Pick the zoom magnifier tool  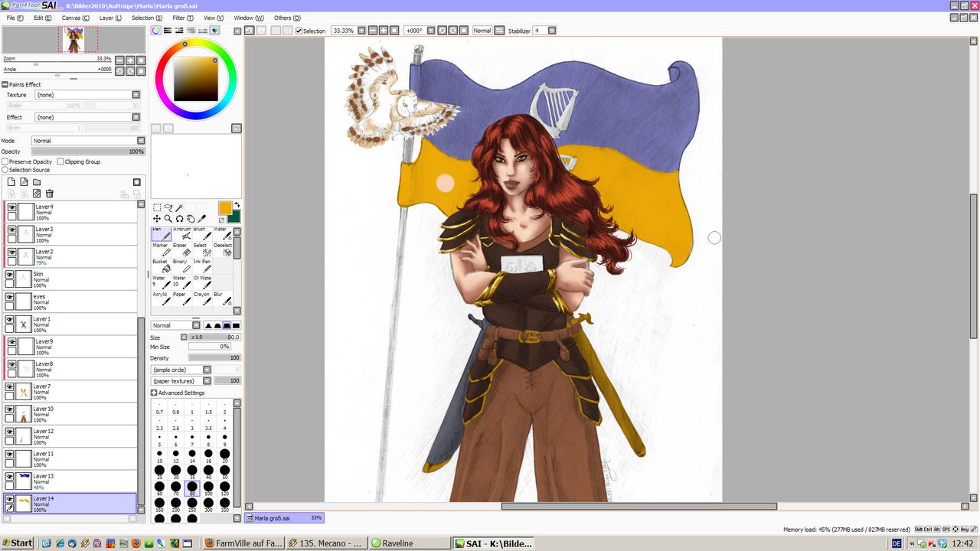click(x=168, y=219)
